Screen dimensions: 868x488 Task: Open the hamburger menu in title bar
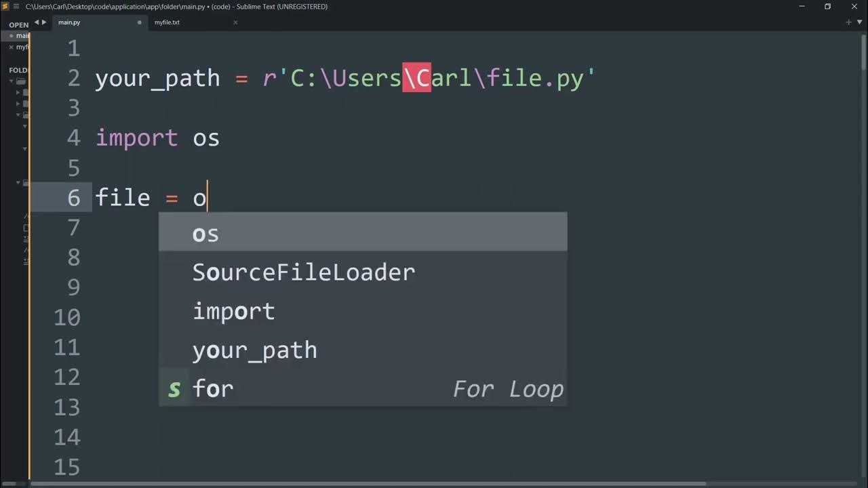click(16, 7)
